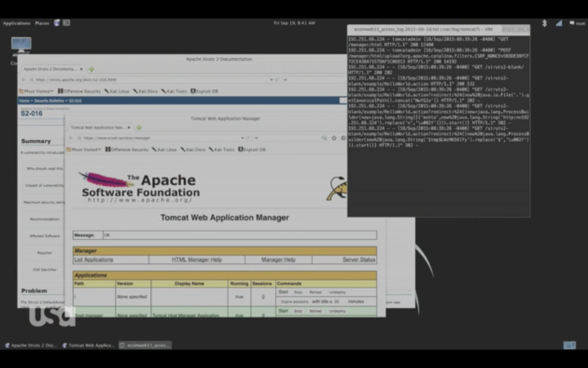Click the Tomcat manager URL address field
The image size is (588, 368).
click(161, 138)
